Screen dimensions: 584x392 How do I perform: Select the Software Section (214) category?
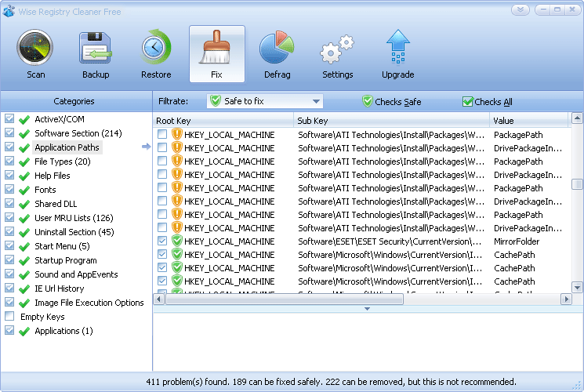(78, 133)
